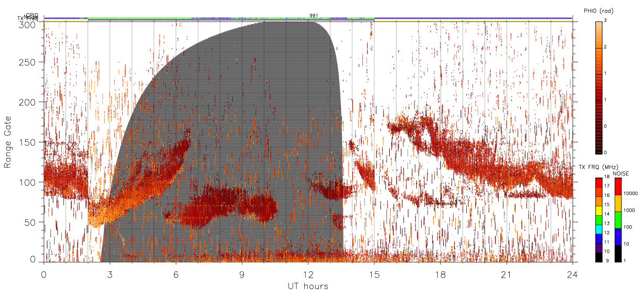The image size is (644, 297).
Task: Click the "991" label above the plot
Action: tap(314, 15)
